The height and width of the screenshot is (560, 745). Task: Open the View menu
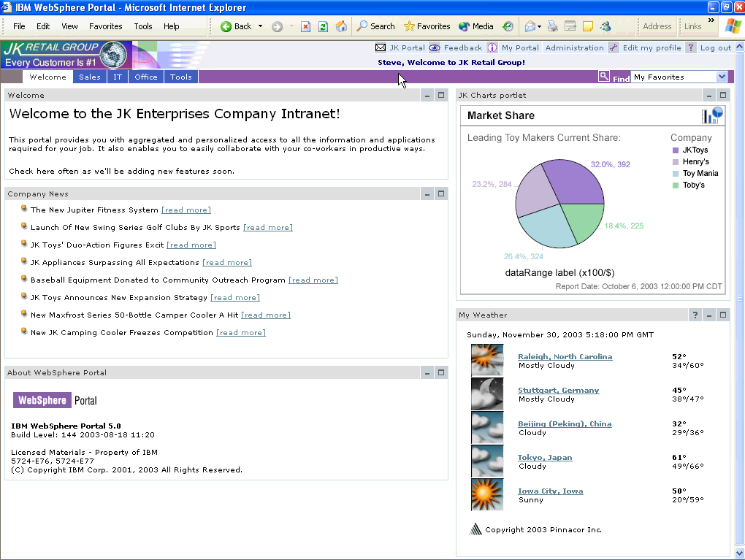point(69,26)
